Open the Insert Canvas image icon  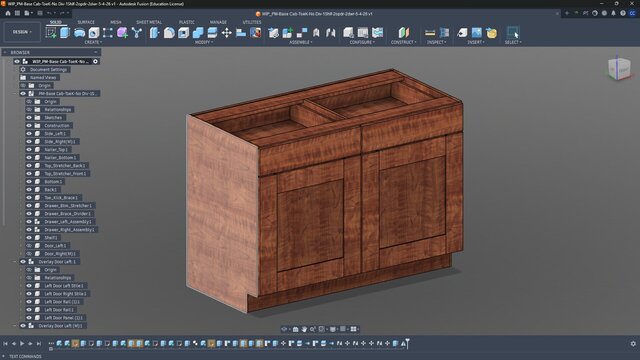477,33
